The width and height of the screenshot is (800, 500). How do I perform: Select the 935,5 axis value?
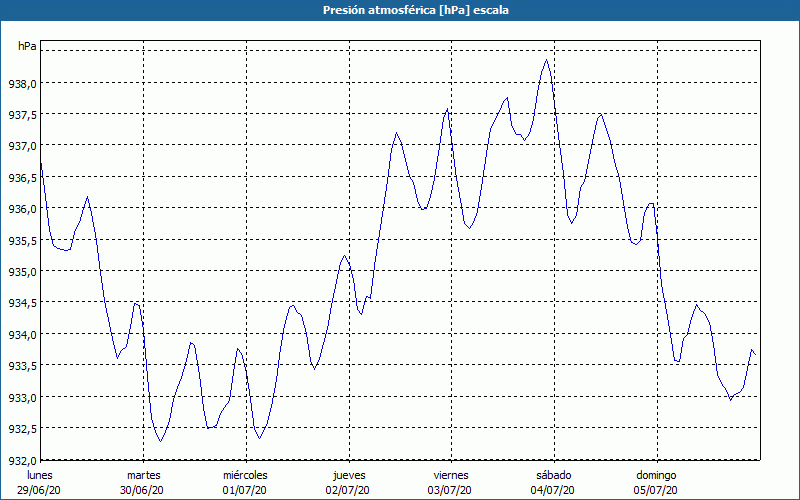pos(22,240)
